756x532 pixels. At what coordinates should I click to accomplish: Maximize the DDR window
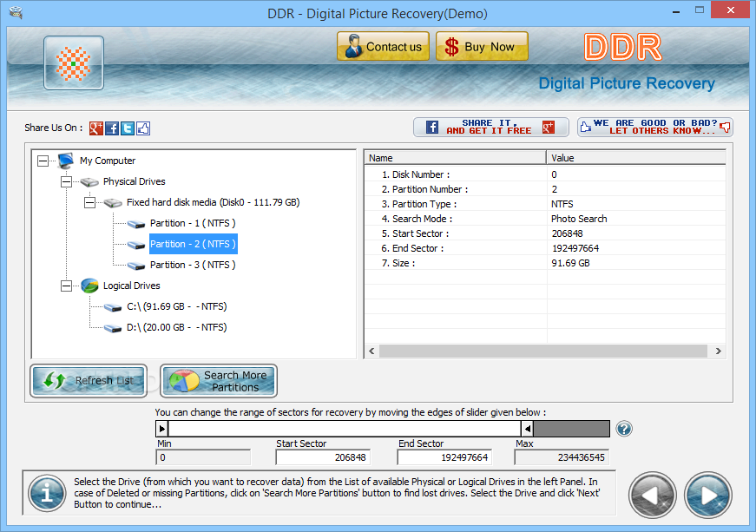(x=699, y=10)
